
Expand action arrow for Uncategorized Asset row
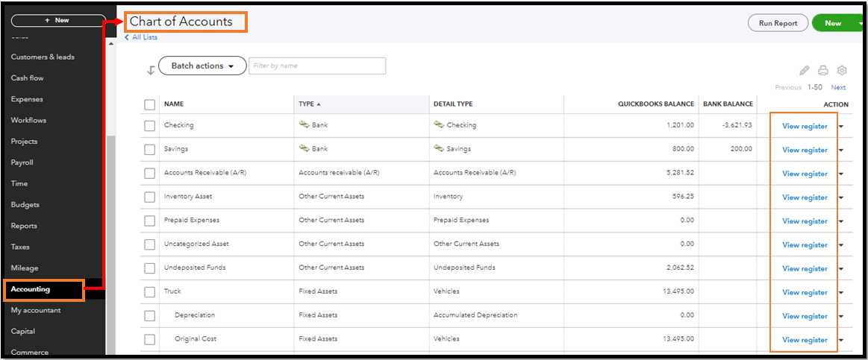click(841, 245)
